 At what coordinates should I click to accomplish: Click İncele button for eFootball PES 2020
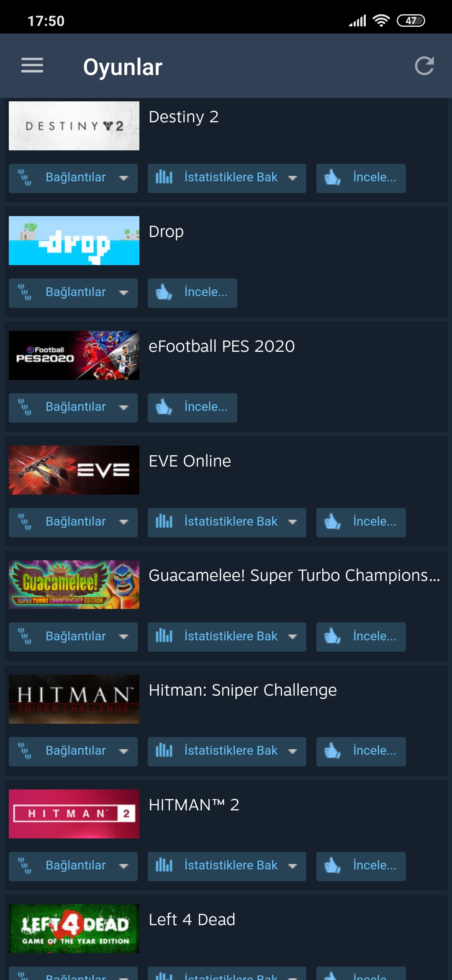pos(193,407)
